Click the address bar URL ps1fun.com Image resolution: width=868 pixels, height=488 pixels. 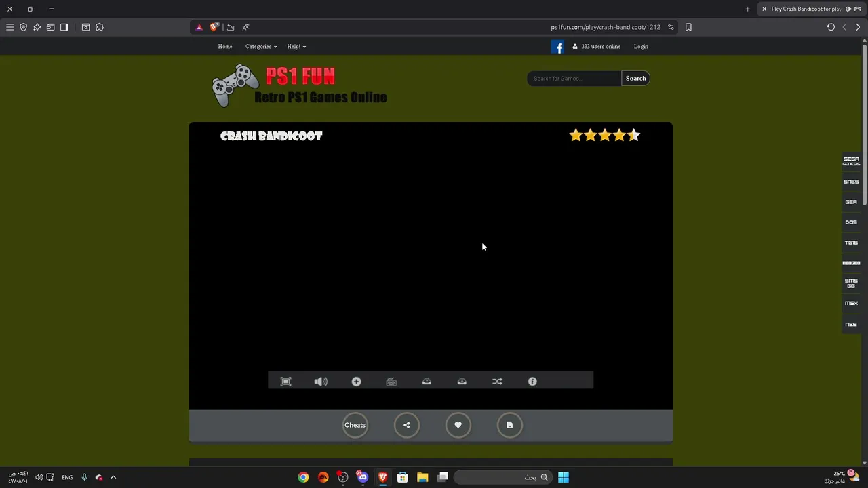[606, 27]
